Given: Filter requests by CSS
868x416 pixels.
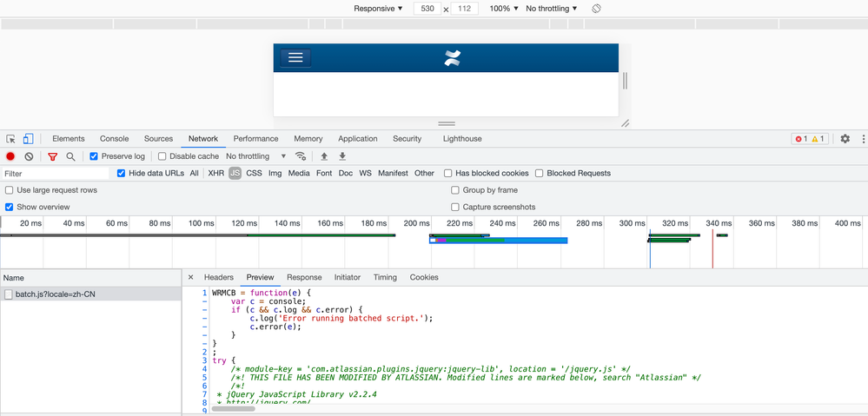Looking at the screenshot, I should [x=254, y=173].
